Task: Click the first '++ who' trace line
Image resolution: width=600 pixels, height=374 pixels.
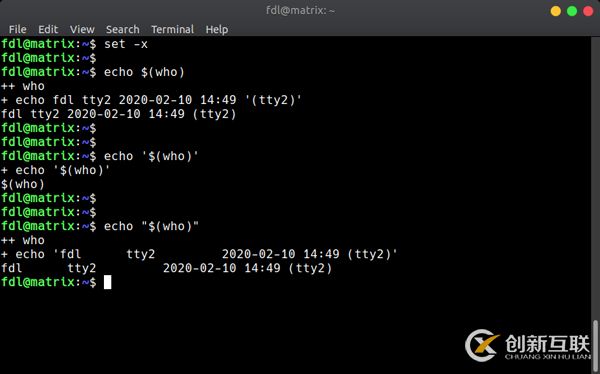Action: click(23, 86)
